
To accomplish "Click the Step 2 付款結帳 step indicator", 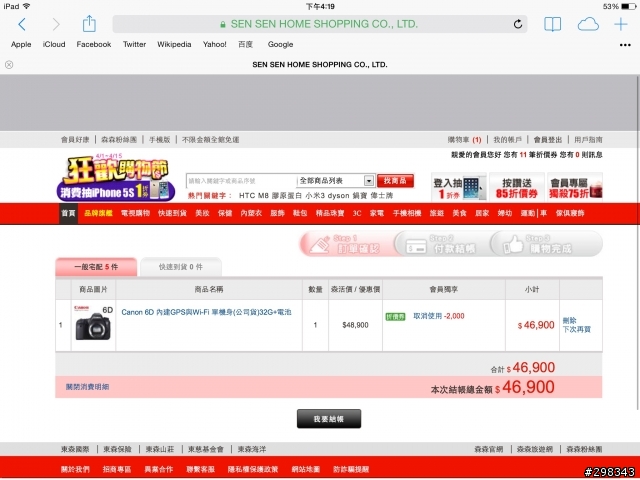I will point(442,244).
